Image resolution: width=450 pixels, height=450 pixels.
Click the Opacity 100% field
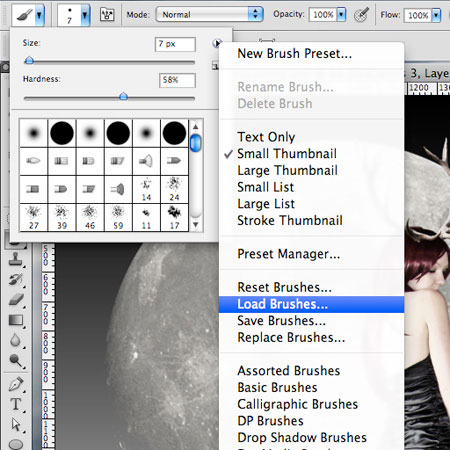pyautogui.click(x=323, y=15)
